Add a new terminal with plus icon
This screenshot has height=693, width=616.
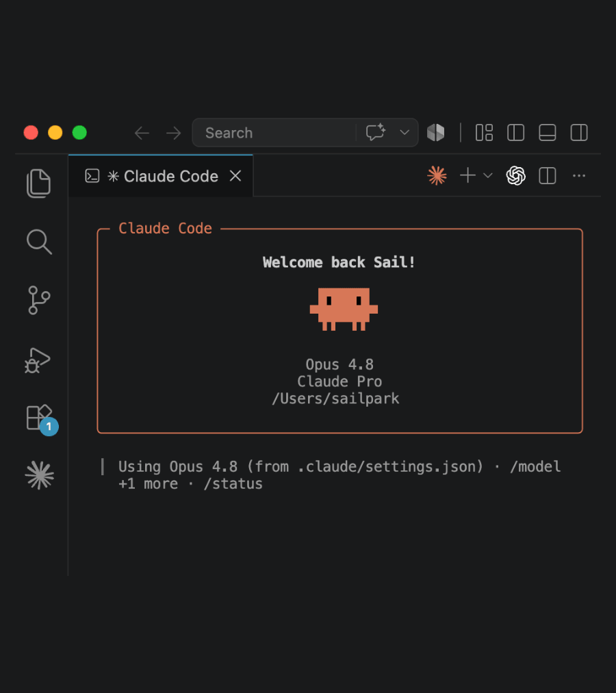[x=467, y=176]
